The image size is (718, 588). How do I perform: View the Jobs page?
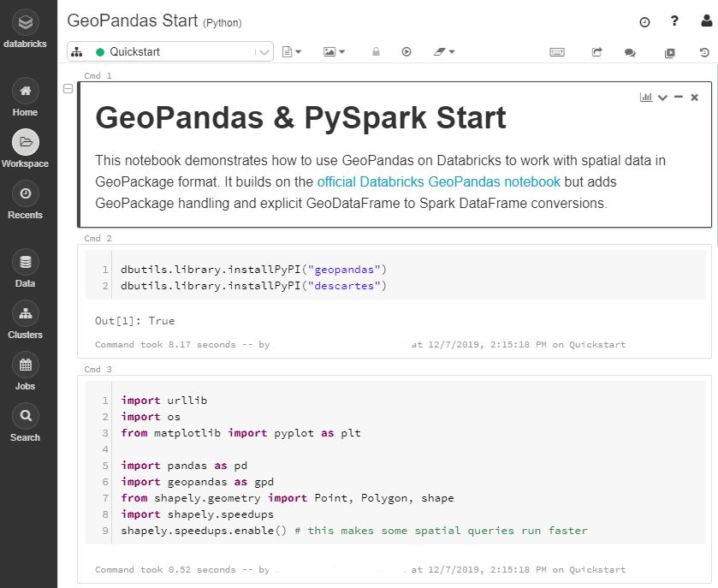coord(25,371)
